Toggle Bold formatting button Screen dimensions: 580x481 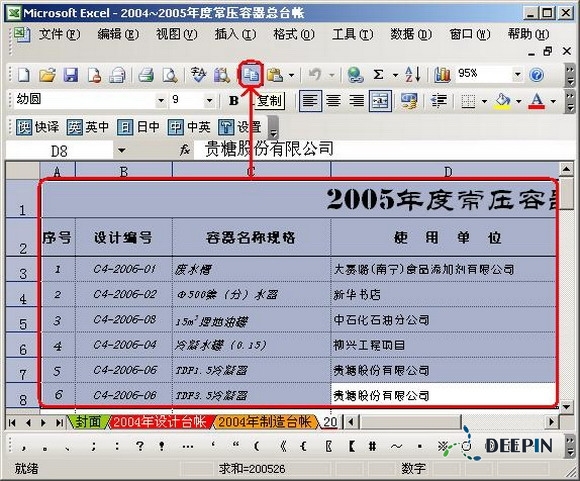[234, 100]
